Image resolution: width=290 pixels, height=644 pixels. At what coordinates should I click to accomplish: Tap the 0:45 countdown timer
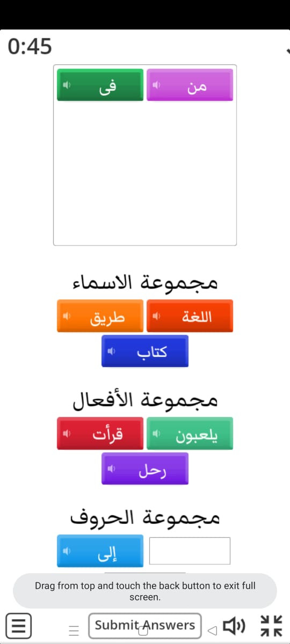coord(30,47)
